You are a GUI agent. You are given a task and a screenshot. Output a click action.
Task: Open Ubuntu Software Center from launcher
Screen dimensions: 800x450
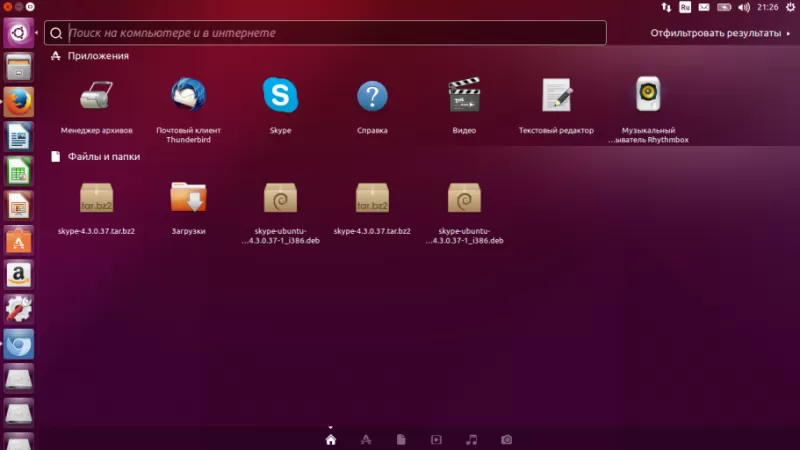(x=18, y=240)
